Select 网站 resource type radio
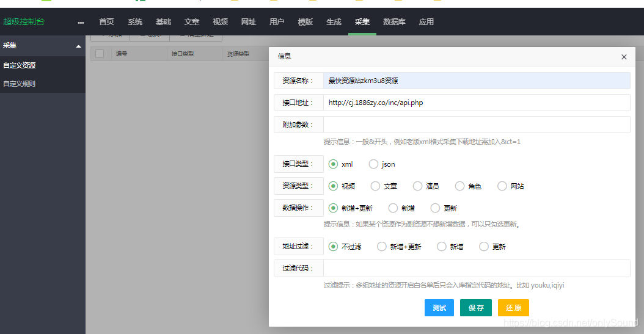This screenshot has height=334, width=644. tap(502, 186)
